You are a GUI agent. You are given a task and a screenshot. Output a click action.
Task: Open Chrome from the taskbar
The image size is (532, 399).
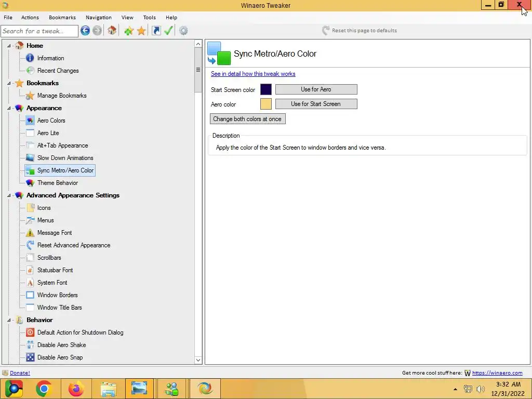pyautogui.click(x=44, y=389)
